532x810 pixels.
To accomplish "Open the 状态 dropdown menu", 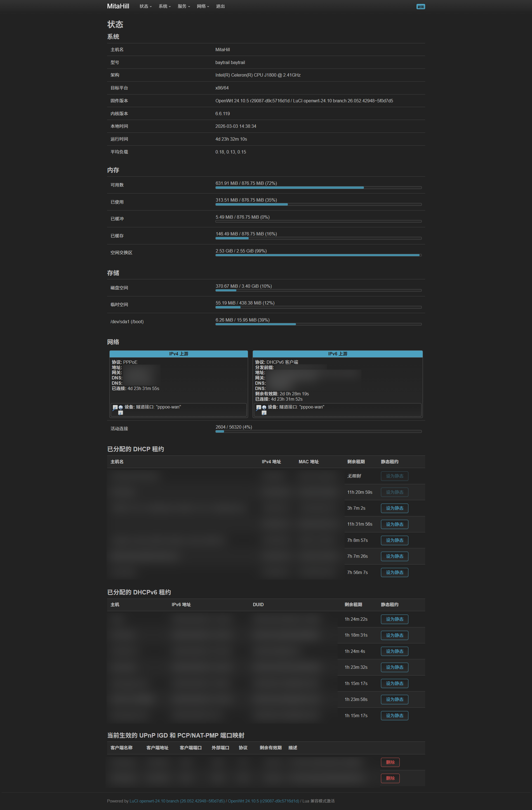I will [145, 6].
